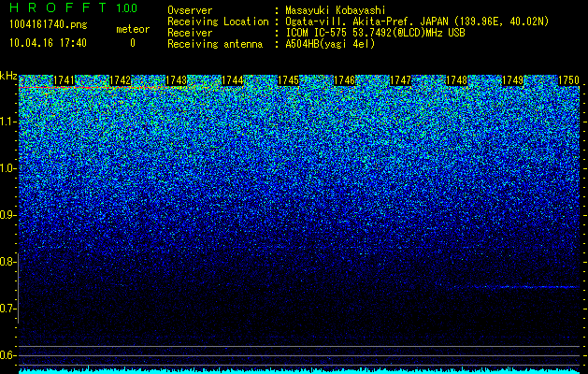Click the A504HB(yagi 4el) antenna text

[330, 44]
